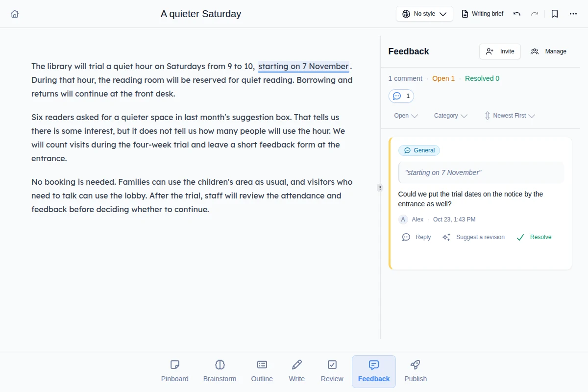
Task: Go to the Review tab
Action: coord(332,371)
